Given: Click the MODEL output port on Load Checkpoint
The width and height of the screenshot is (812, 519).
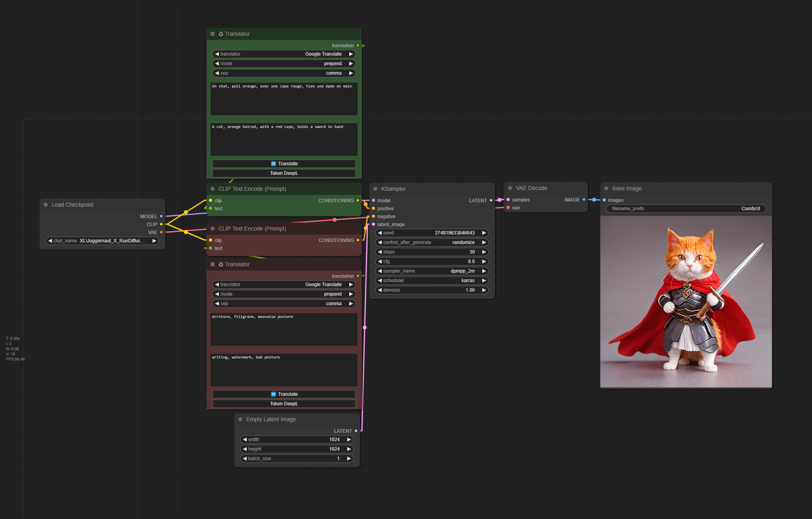Looking at the screenshot, I should [x=161, y=216].
